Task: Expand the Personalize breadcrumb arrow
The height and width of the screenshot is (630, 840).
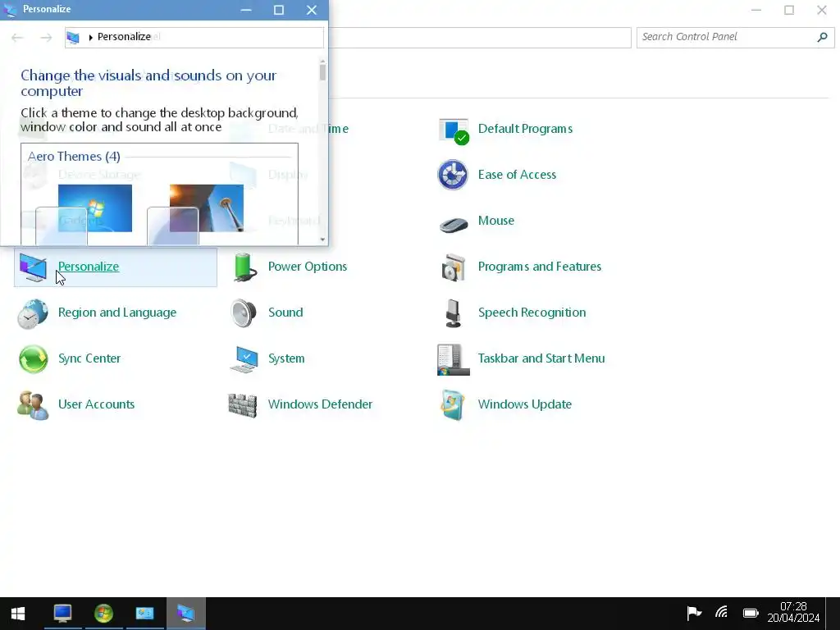Action: click(90, 37)
